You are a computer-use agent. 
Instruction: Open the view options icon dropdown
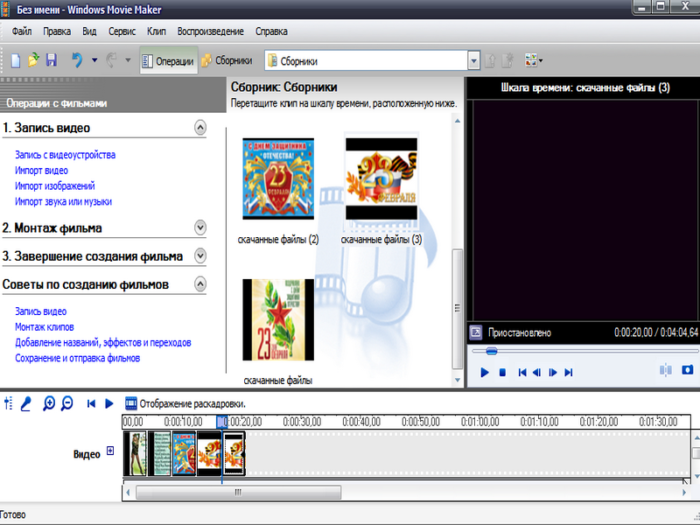[x=533, y=60]
